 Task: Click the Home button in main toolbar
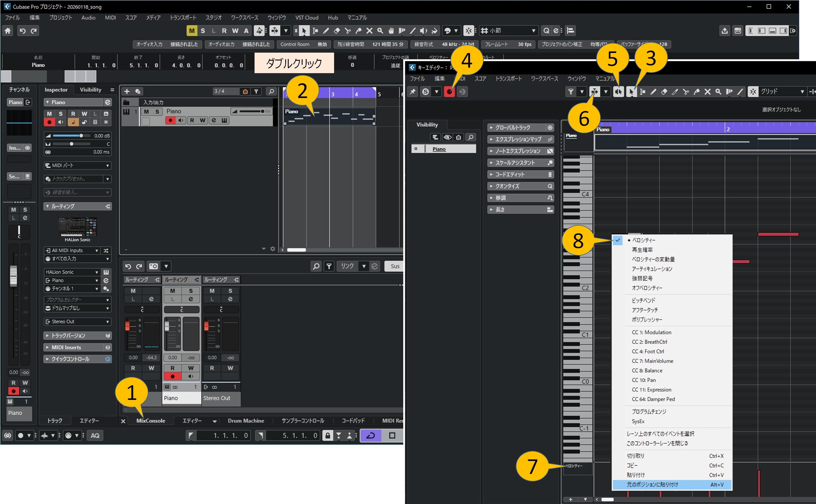tap(8, 31)
